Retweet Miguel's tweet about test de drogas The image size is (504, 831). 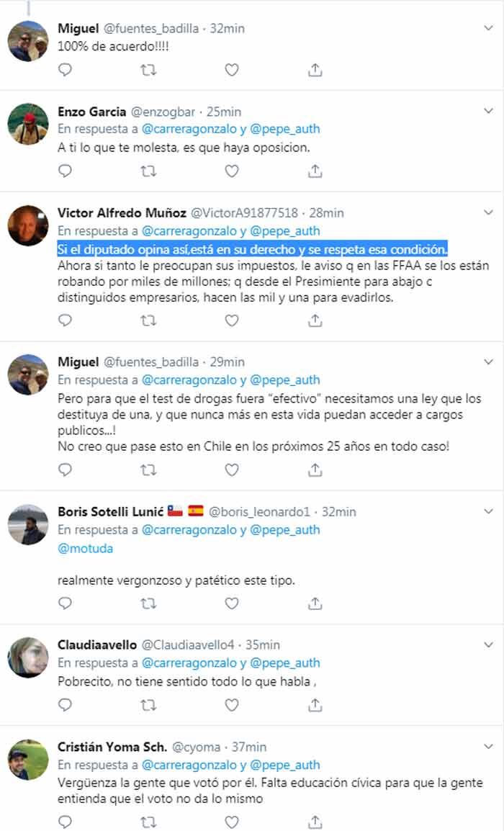[x=148, y=470]
